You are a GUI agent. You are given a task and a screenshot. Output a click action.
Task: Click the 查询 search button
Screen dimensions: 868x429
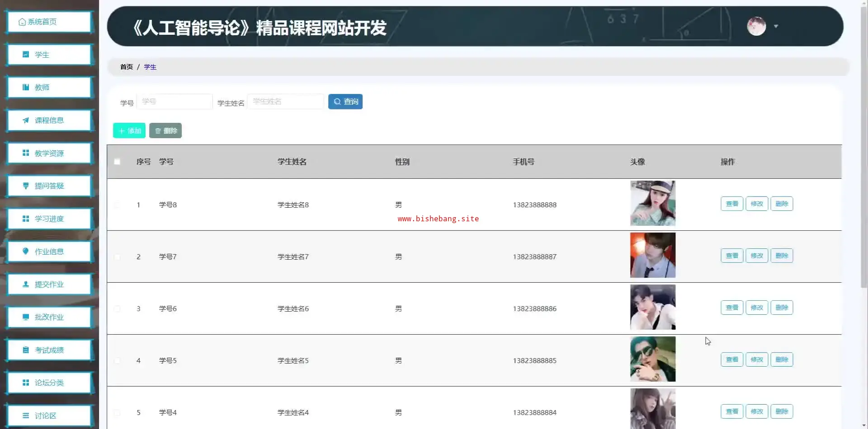click(x=345, y=102)
